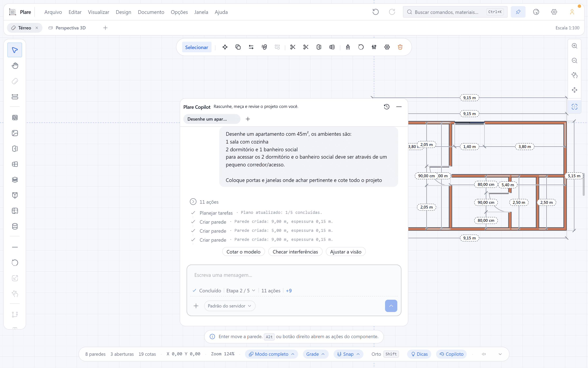Image resolution: width=588 pixels, height=368 pixels.
Task: Click the first scissors cut icon
Action: tap(293, 47)
